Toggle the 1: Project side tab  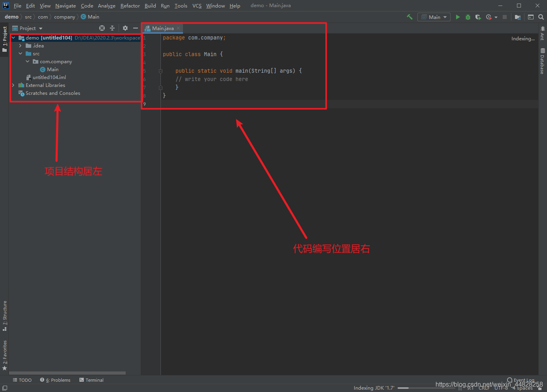(4, 39)
